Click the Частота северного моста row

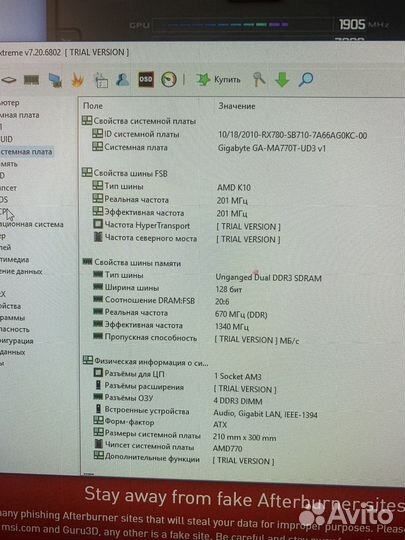point(187,239)
